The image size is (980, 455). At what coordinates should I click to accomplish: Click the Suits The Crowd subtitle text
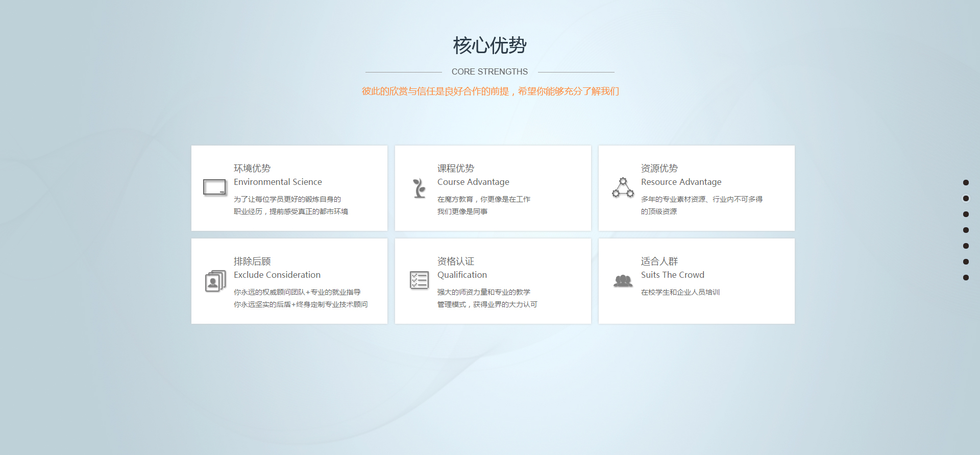[x=672, y=275]
